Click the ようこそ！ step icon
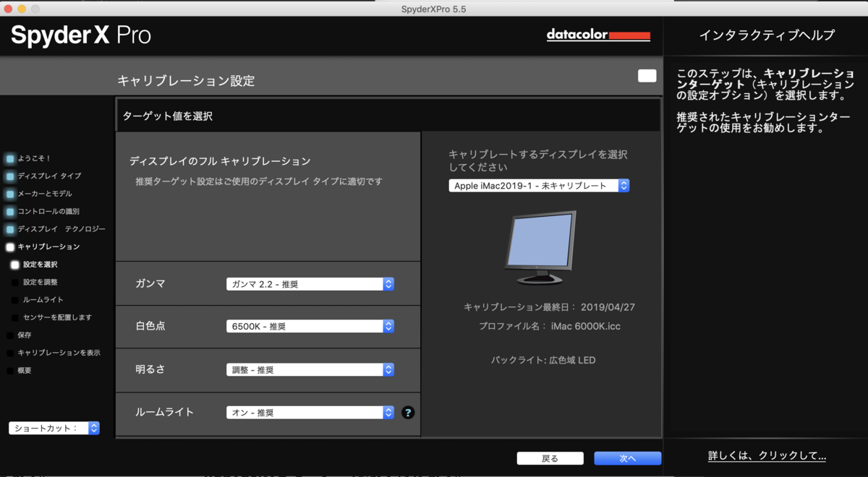 tap(9, 158)
